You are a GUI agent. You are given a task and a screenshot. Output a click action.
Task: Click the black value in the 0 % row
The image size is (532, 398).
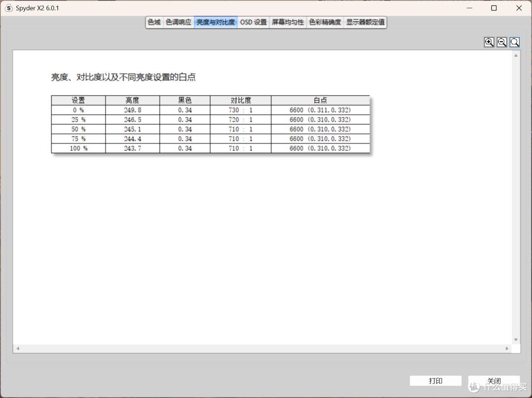(185, 110)
